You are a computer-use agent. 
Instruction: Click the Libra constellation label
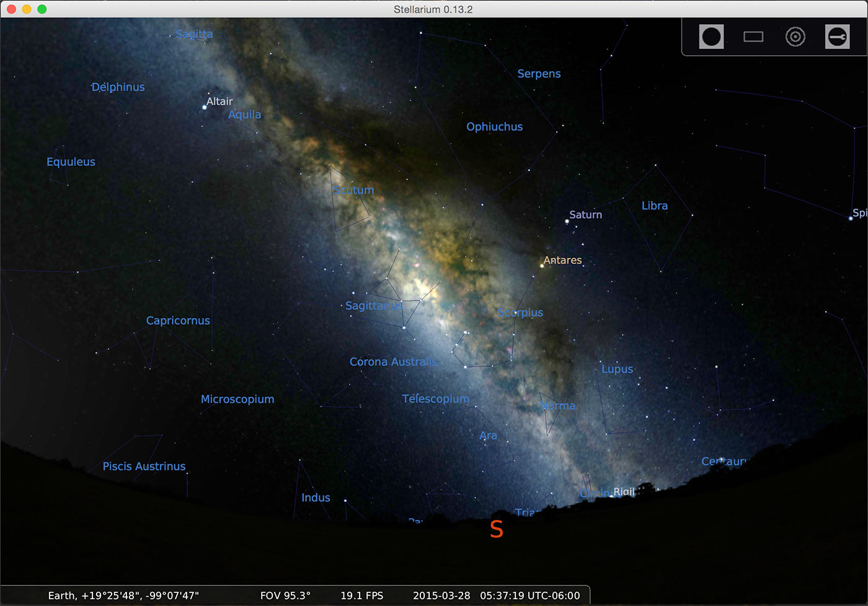tap(654, 206)
